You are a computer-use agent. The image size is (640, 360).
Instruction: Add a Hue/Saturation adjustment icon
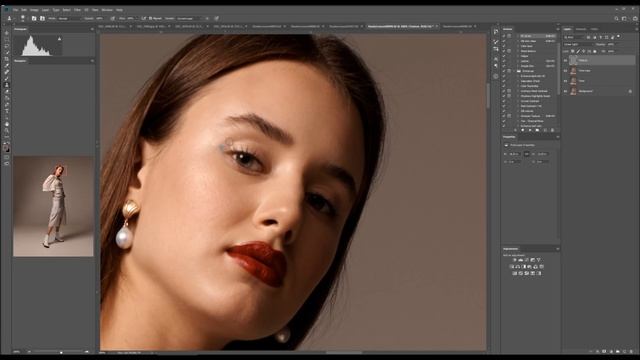(x=512, y=267)
